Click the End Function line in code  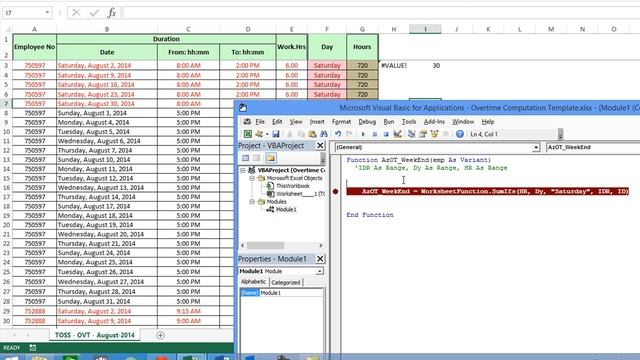point(370,215)
